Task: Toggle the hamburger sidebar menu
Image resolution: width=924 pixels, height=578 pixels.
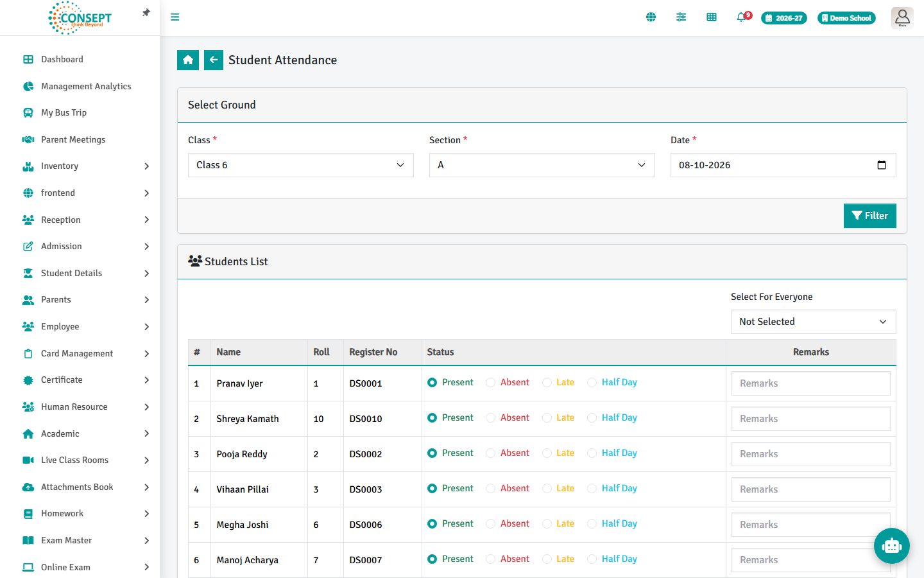Action: click(175, 17)
